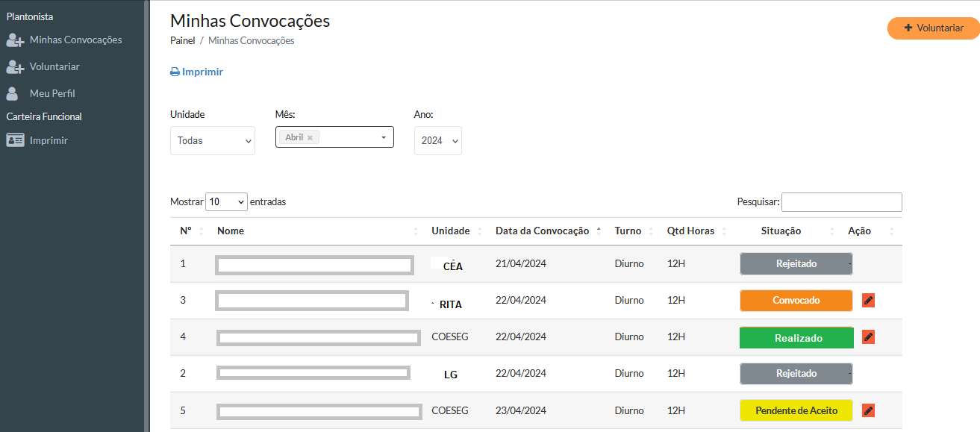The height and width of the screenshot is (432, 980).
Task: Open Meu Perfil via its person icon
Action: point(13,93)
